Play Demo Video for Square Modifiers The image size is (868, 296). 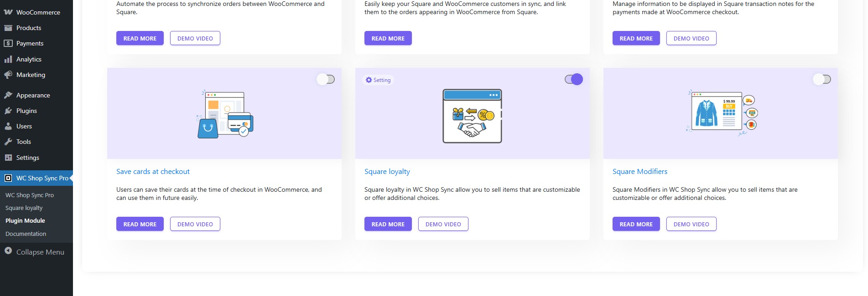pyautogui.click(x=691, y=224)
